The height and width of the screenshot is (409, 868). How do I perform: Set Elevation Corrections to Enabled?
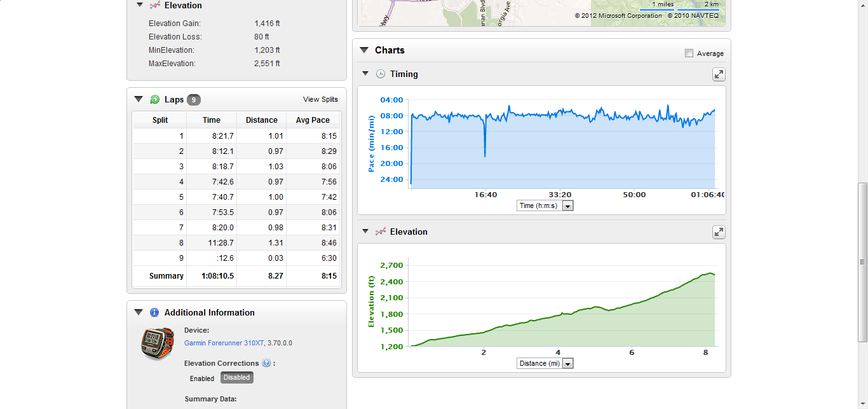point(202,378)
